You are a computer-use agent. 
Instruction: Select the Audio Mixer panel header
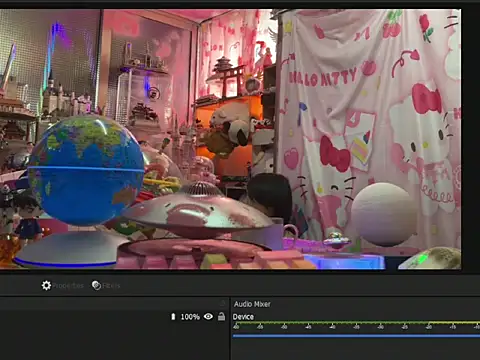tap(252, 304)
